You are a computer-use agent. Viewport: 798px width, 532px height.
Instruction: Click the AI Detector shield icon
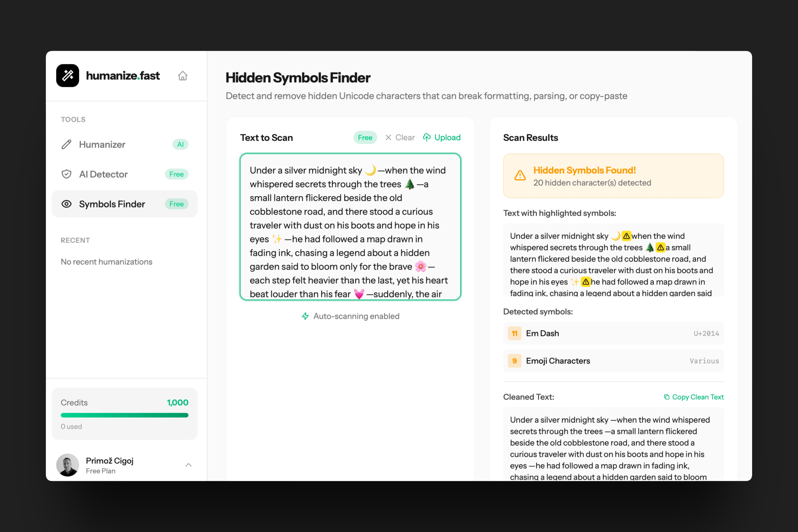pos(66,174)
